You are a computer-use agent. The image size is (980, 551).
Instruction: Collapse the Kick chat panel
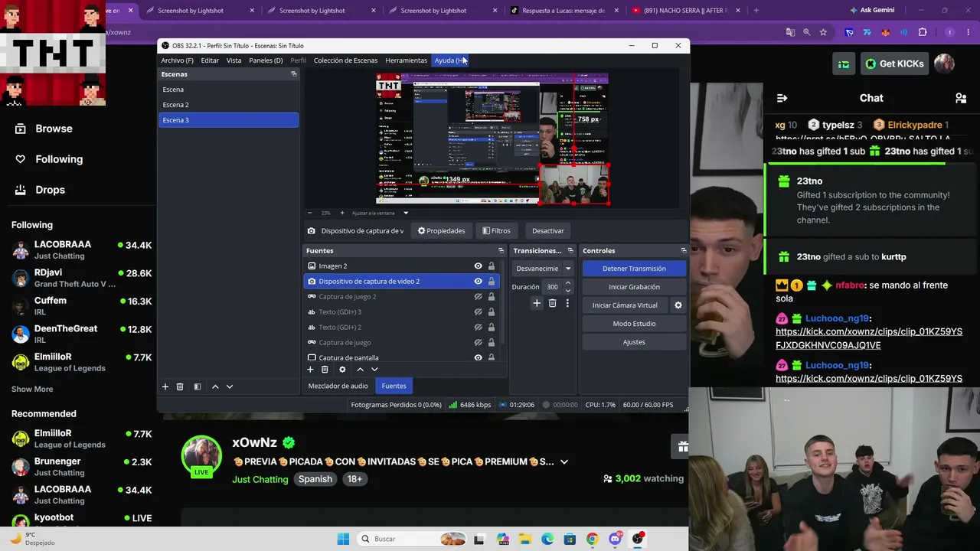(x=782, y=98)
